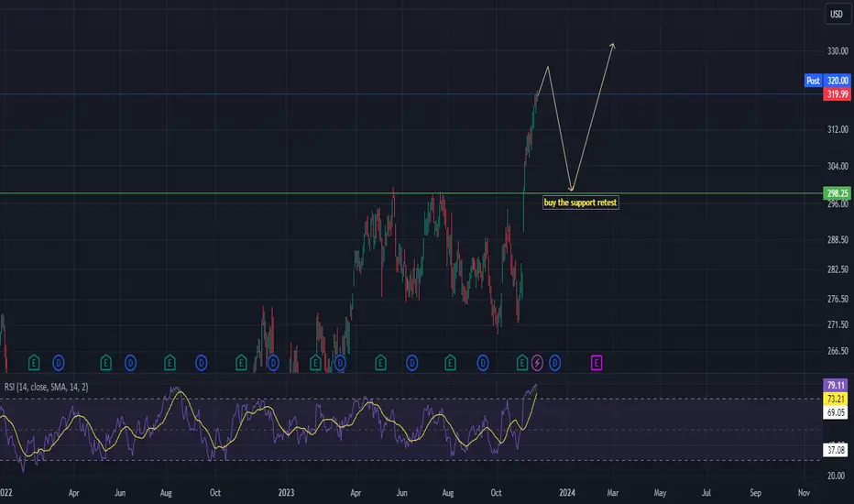Viewport: 854px width, 504px height.
Task: Open the dividend marker for March 2023
Action: pos(340,362)
